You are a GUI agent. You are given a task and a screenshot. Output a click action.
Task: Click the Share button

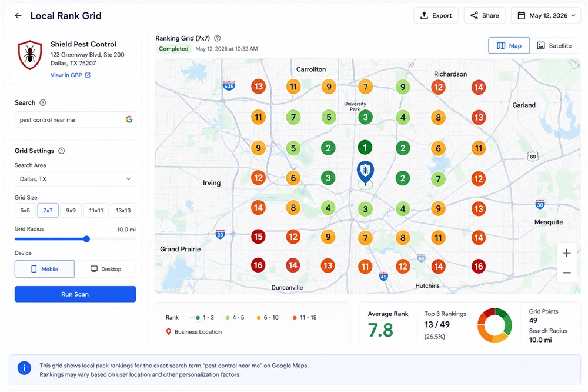[x=485, y=16]
